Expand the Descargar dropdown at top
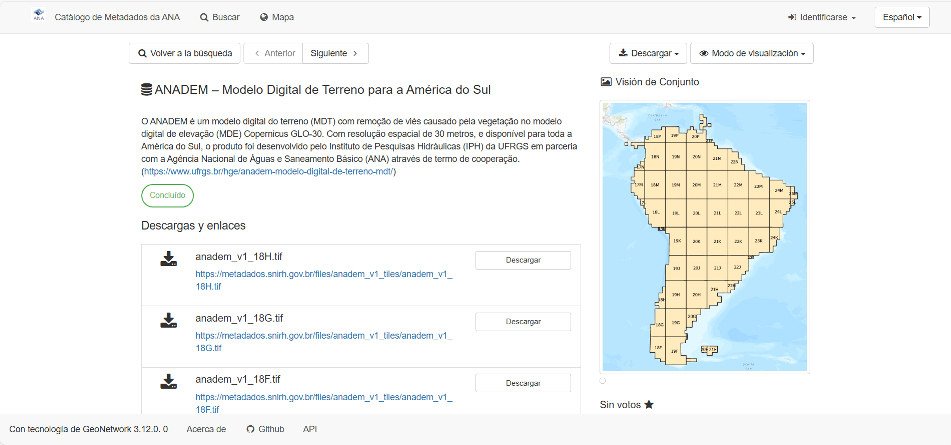This screenshot has height=445, width=951. 649,53
